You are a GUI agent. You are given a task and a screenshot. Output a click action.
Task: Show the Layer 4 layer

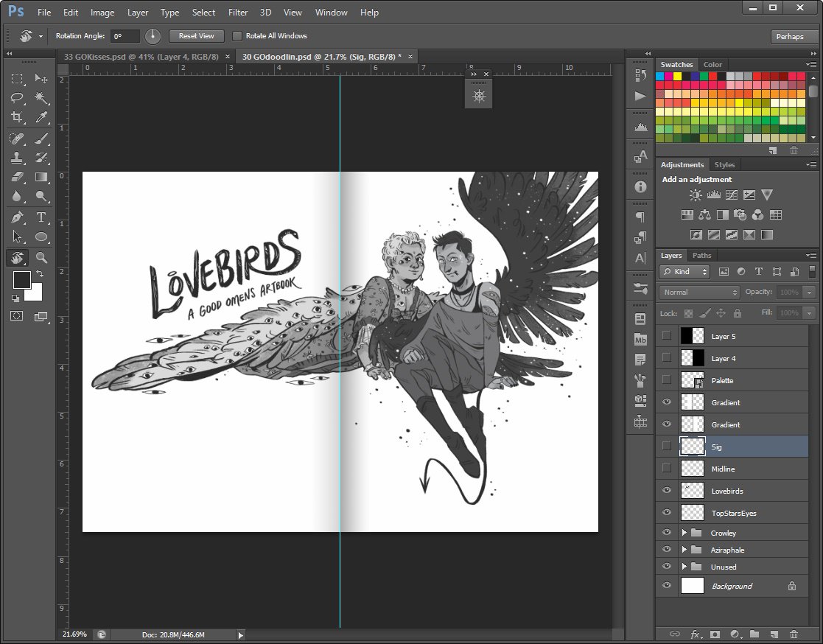point(667,358)
